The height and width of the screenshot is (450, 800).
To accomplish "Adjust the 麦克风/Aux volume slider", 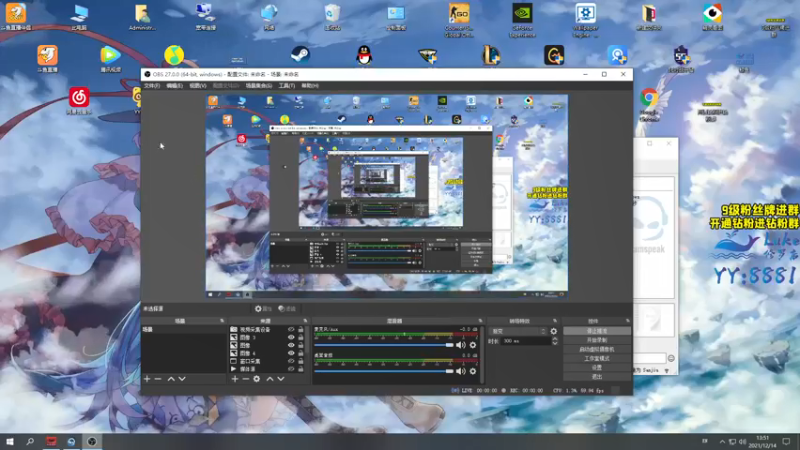I will click(384, 345).
